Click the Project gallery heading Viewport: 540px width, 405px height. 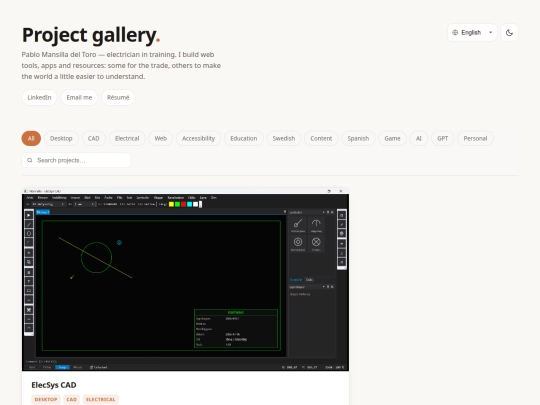91,35
